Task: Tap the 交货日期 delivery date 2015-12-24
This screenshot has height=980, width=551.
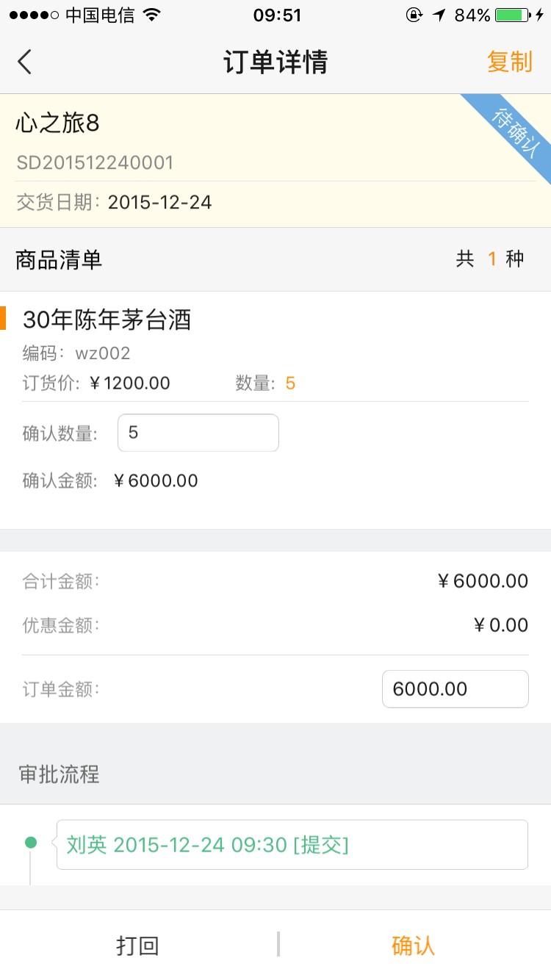Action: point(159,203)
